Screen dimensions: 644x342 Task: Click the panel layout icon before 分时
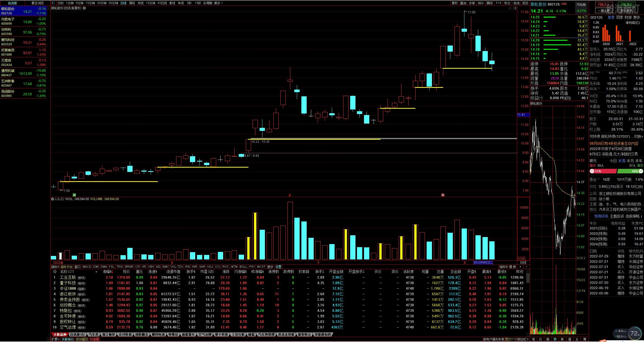[53, 3]
